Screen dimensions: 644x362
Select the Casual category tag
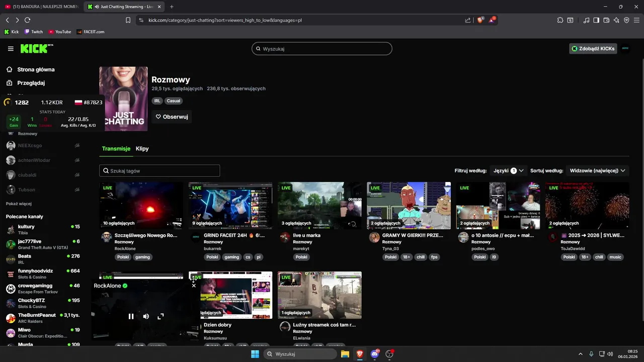(174, 101)
